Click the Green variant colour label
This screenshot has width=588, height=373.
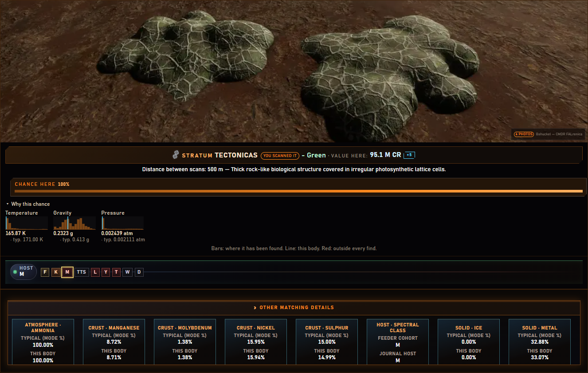(316, 156)
